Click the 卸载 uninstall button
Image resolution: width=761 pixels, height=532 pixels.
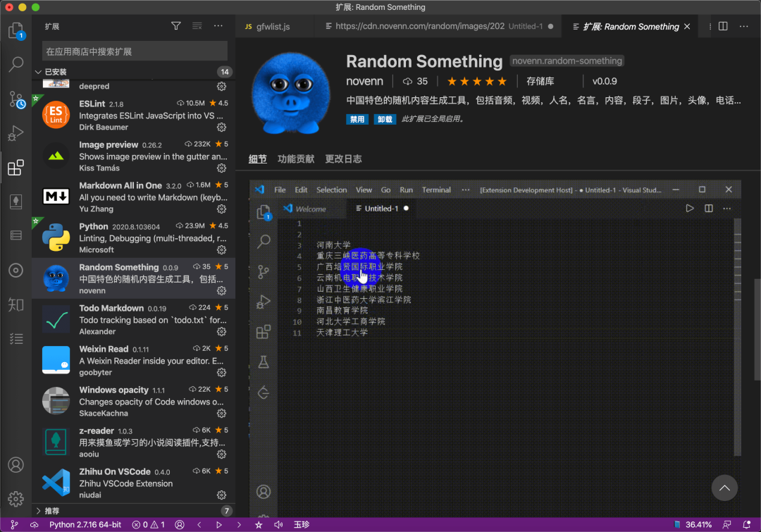383,119
